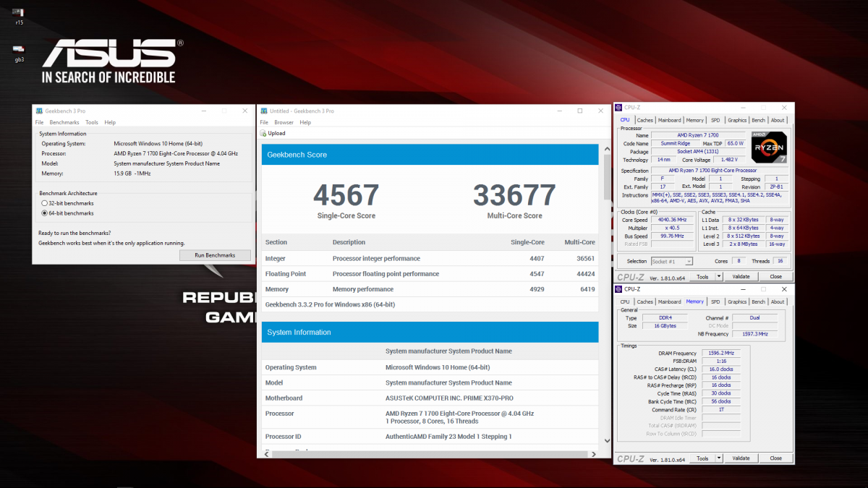
Task: Click the CPU-Z app icon in the upper window title bar
Action: pos(619,108)
